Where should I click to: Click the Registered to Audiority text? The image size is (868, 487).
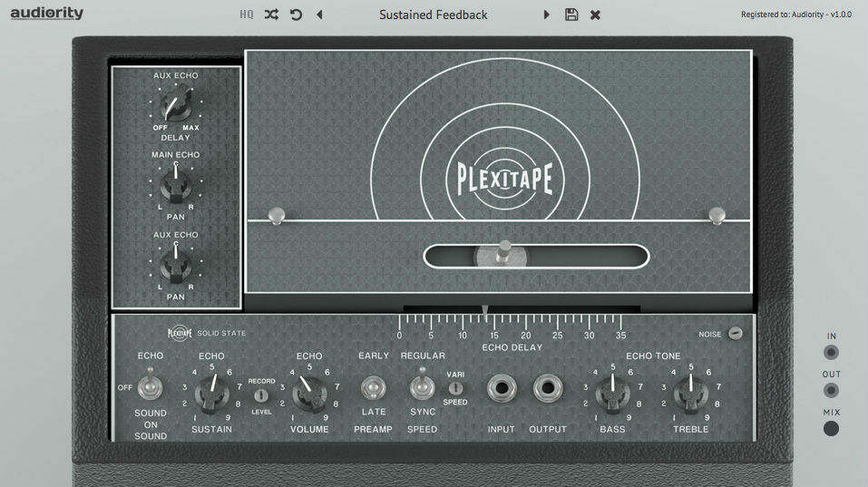(796, 15)
